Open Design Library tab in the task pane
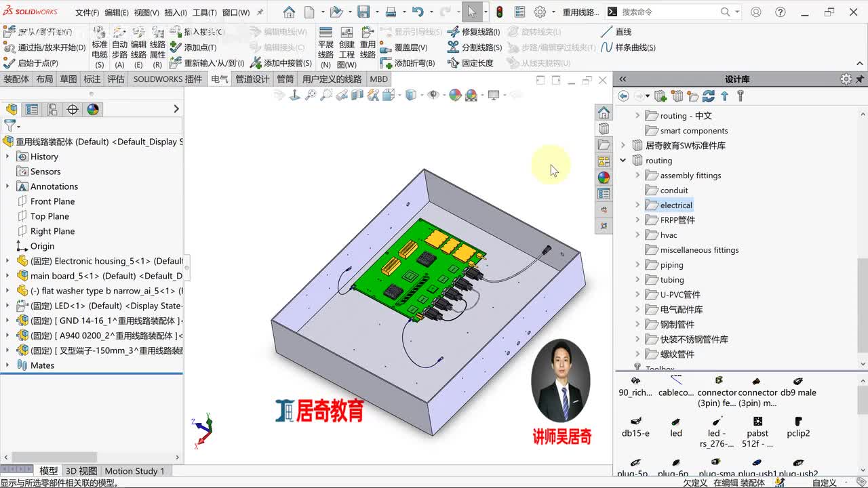The width and height of the screenshot is (868, 488). 604,129
